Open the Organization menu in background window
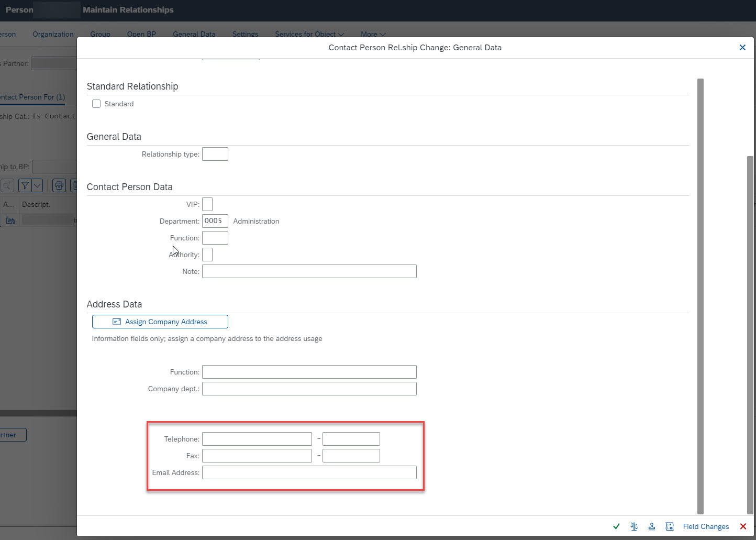The image size is (756, 540). click(53, 34)
